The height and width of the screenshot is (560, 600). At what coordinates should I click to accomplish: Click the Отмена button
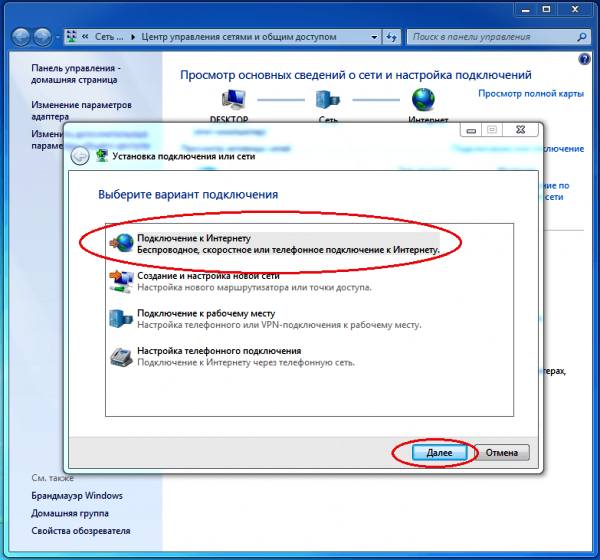coord(502,452)
